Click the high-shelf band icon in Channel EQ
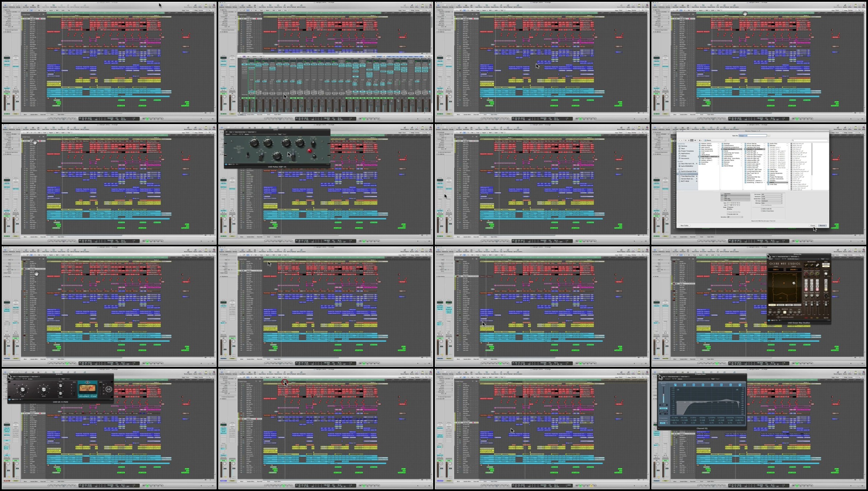The image size is (868, 491). (731, 385)
